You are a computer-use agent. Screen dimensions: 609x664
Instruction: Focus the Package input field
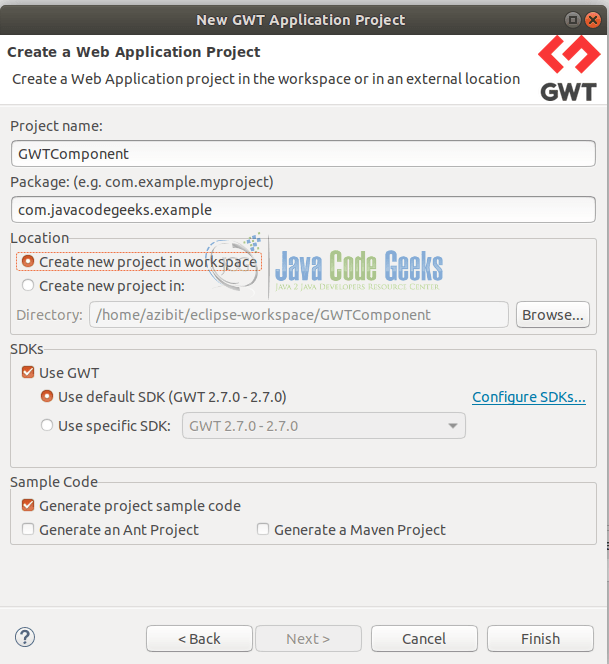(x=303, y=210)
